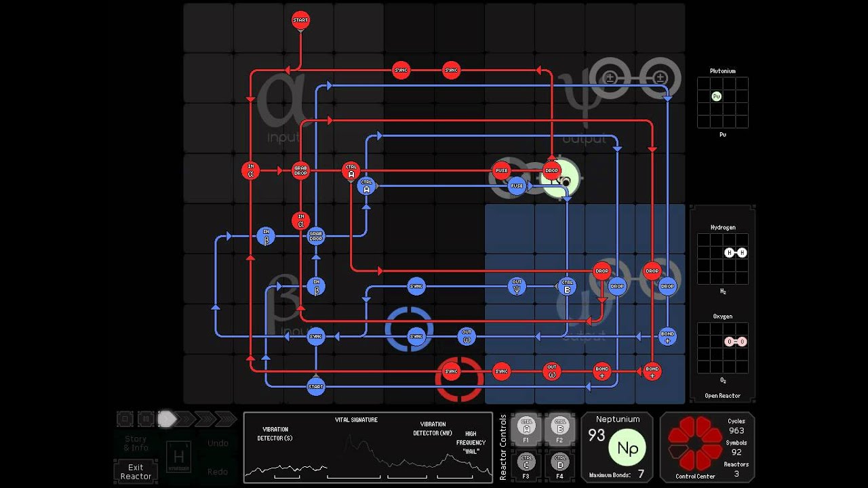Image resolution: width=868 pixels, height=488 pixels.
Task: Select the left red SYNC on the top track
Action: tap(401, 70)
